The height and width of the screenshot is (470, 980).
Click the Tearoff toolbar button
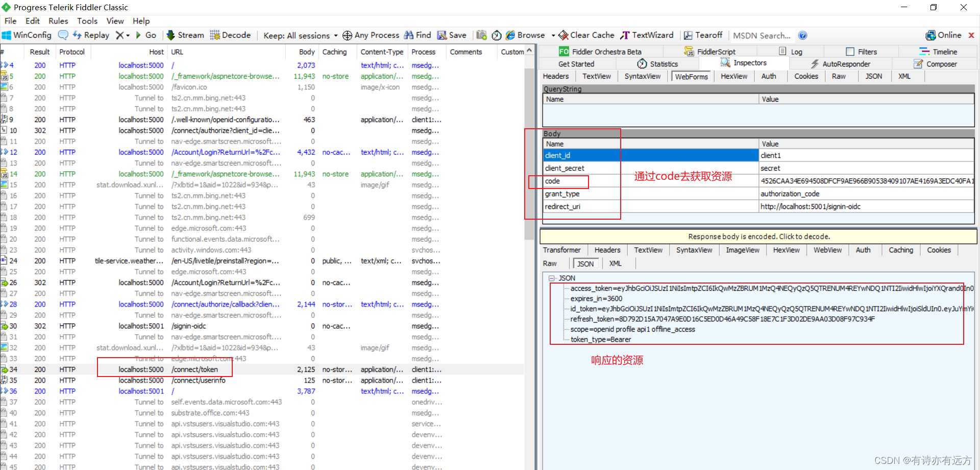[703, 35]
